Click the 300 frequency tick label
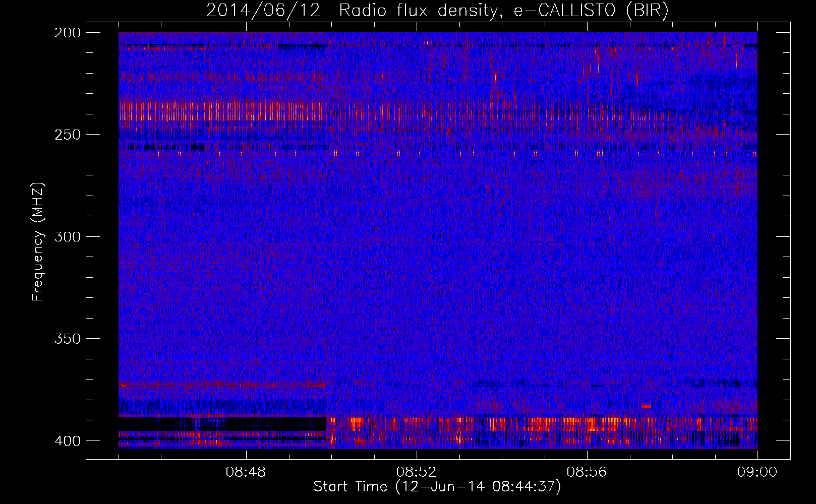The image size is (816, 504). click(x=67, y=236)
